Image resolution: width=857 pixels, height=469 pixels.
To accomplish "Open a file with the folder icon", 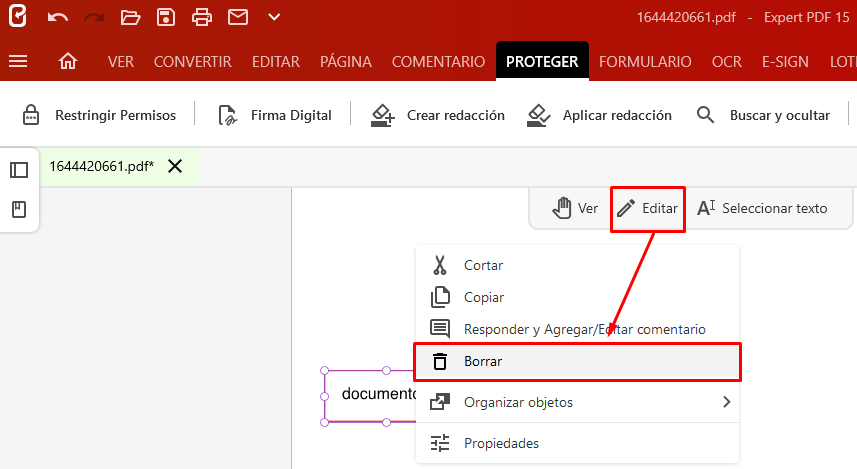I will [x=130, y=17].
